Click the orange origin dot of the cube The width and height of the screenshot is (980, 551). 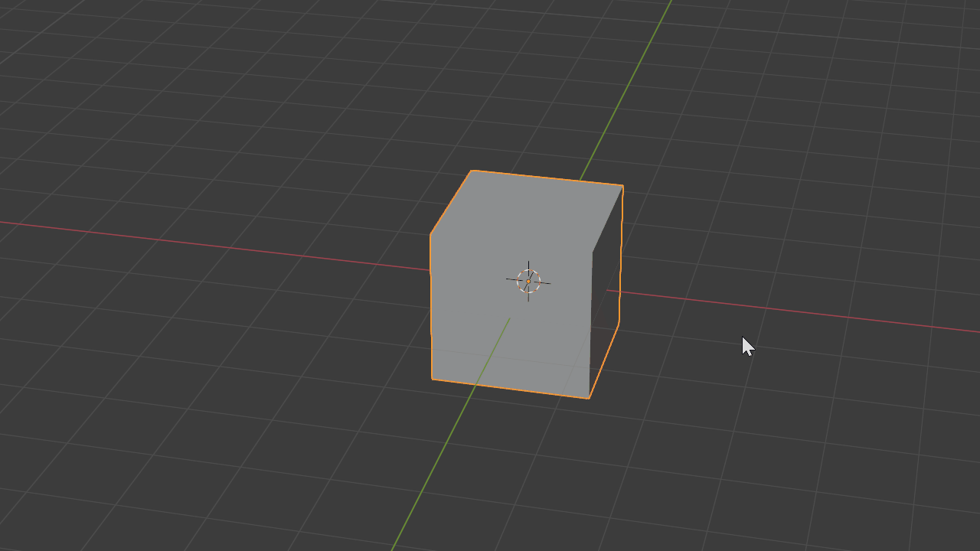[x=528, y=282]
